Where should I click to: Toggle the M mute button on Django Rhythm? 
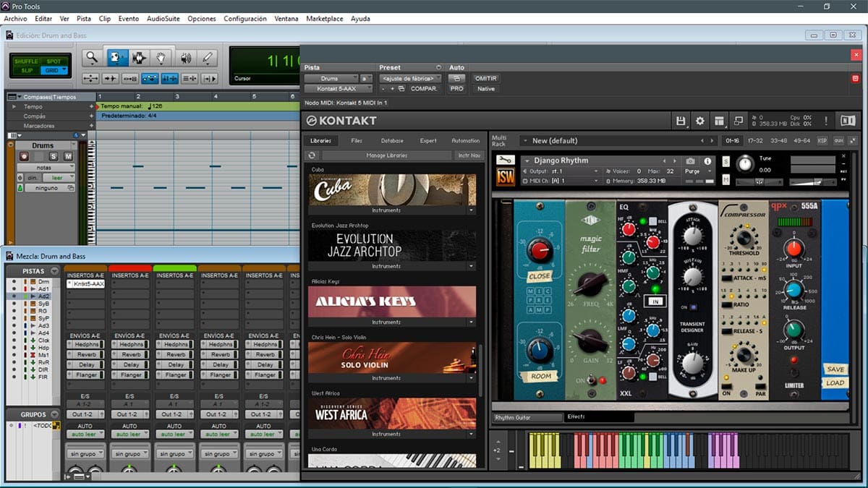pyautogui.click(x=726, y=178)
